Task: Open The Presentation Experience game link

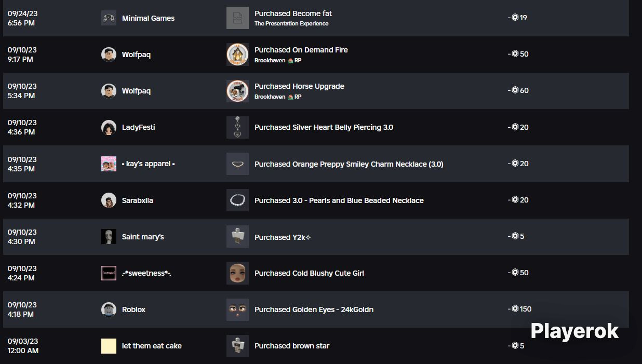Action: click(291, 24)
